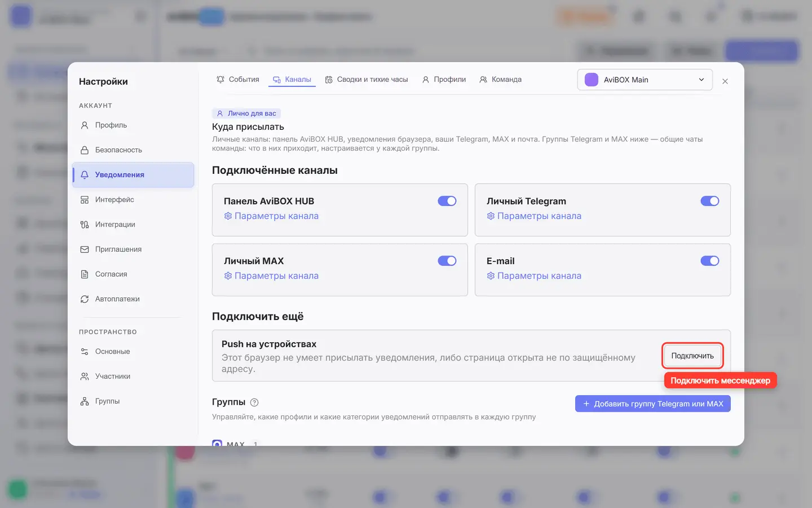
Task: Open the Сводки и тихие часы tab
Action: 367,80
